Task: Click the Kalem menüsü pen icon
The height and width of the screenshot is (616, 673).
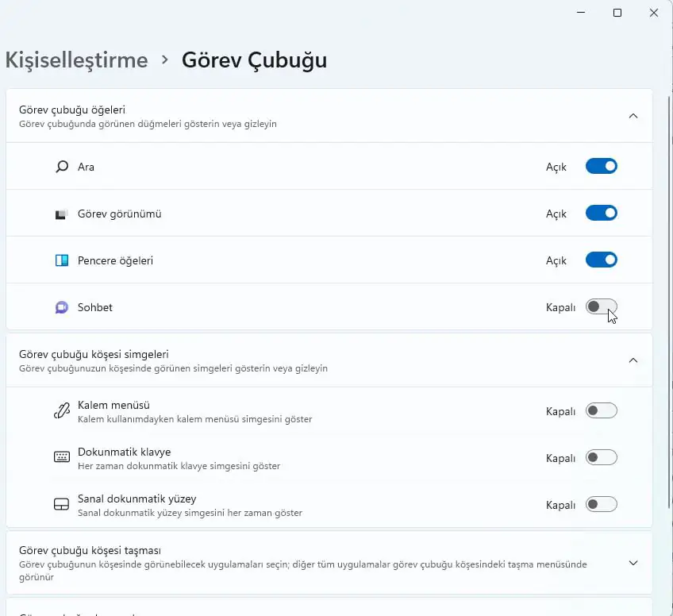Action: 61,410
